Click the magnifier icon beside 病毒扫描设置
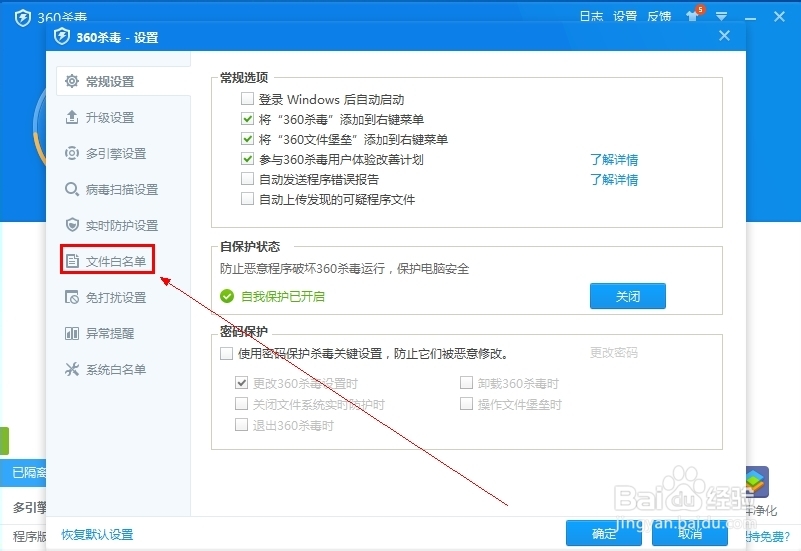Screen dimensions: 801x551 tap(72, 189)
